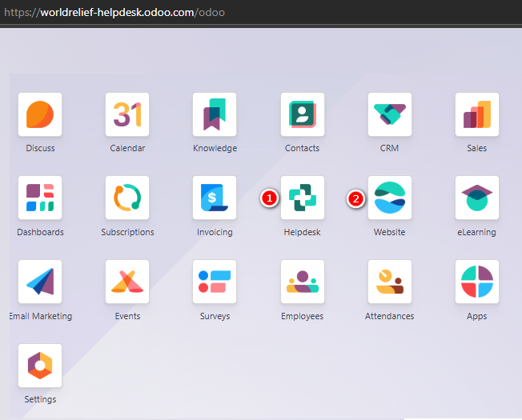The image size is (522, 420).
Task: Open the Apps store icon
Action: (476, 282)
